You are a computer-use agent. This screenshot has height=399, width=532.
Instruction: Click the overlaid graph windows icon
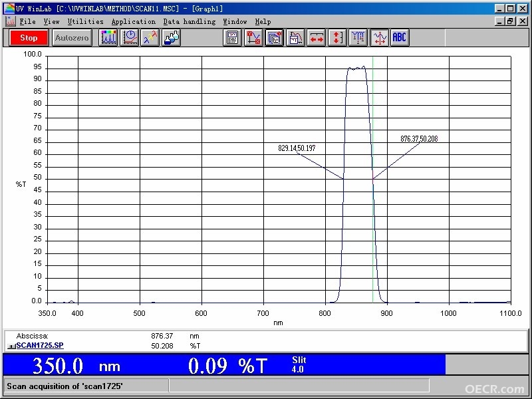tap(274, 37)
